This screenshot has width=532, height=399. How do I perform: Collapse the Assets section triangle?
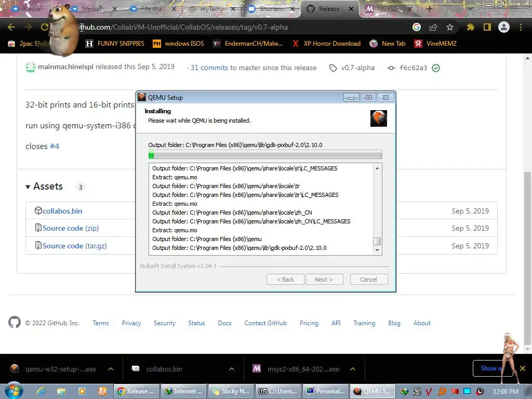coord(28,187)
